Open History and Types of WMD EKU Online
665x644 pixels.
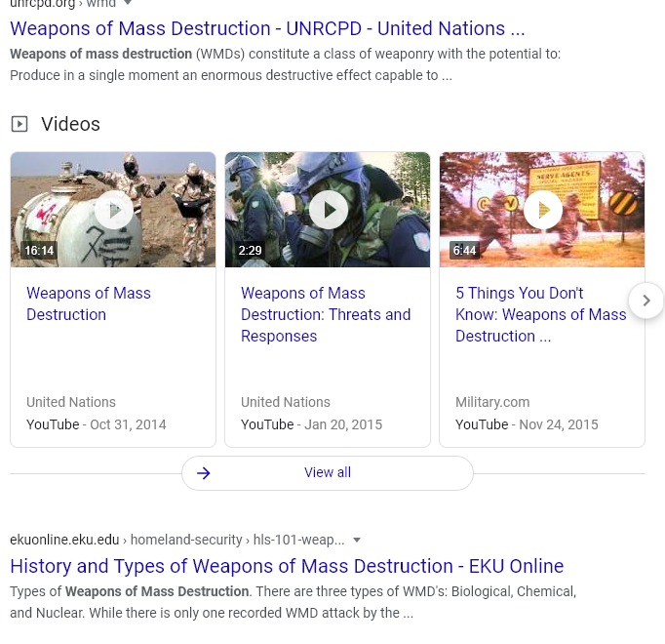pyautogui.click(x=287, y=566)
